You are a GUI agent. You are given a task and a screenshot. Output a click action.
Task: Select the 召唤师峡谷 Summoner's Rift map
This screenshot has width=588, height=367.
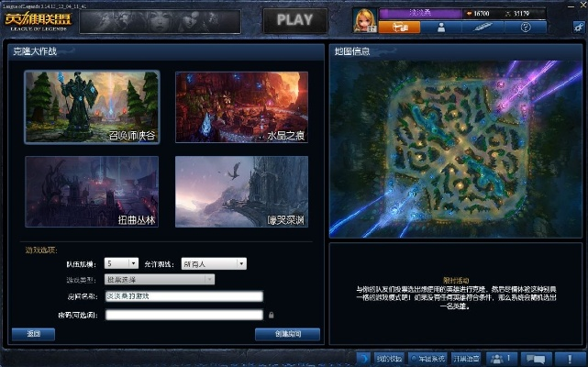(x=92, y=107)
